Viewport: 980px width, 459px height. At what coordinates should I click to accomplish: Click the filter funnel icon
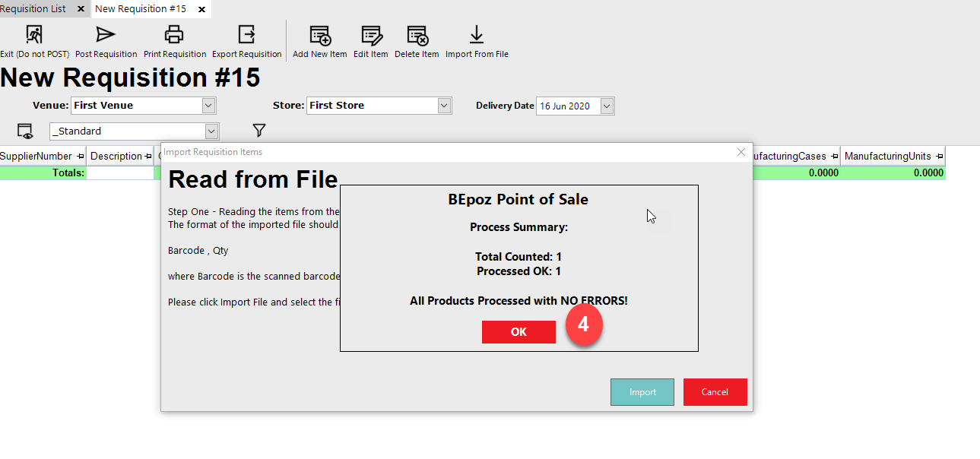(x=259, y=131)
